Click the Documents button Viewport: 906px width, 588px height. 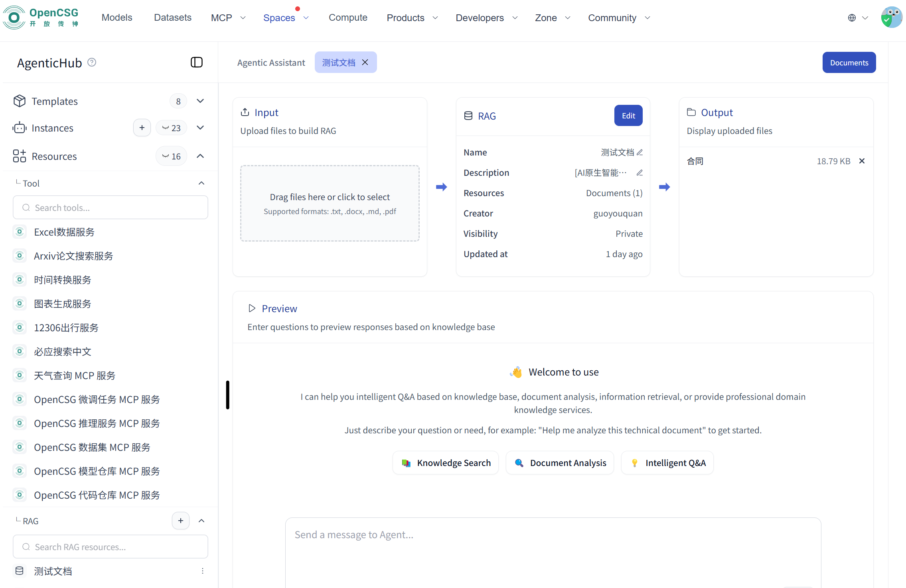click(849, 63)
